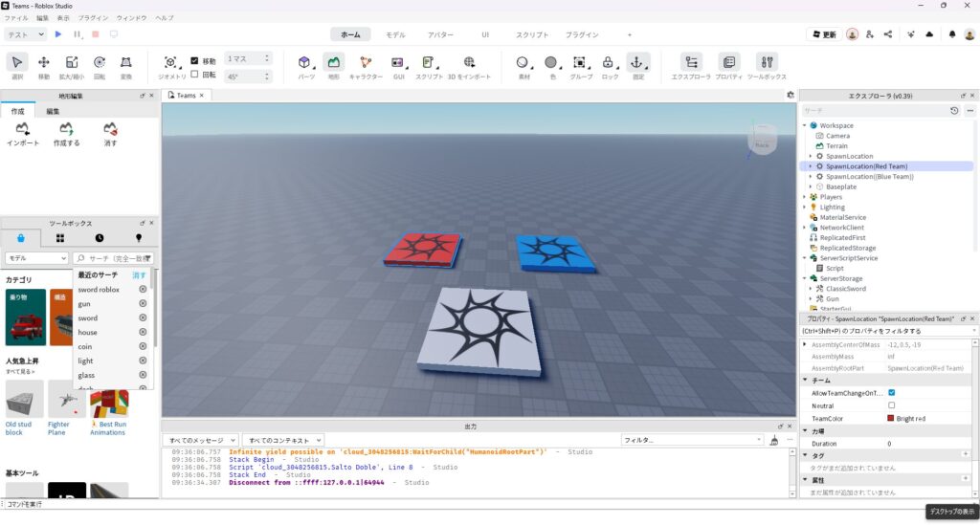Open the Toolbox recent clock tab
Viewport: 980px width, 525px height.
point(100,238)
